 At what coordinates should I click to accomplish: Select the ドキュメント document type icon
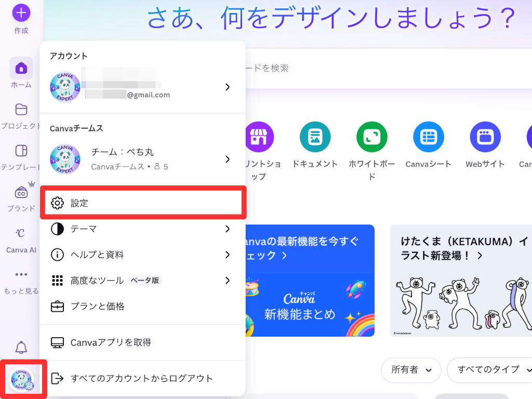315,137
